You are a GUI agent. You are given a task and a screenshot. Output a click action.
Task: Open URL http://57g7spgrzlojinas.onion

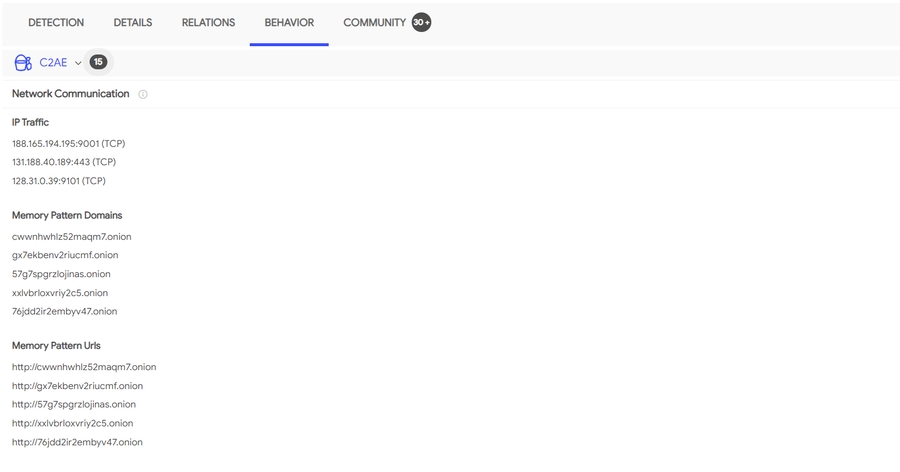click(x=74, y=404)
